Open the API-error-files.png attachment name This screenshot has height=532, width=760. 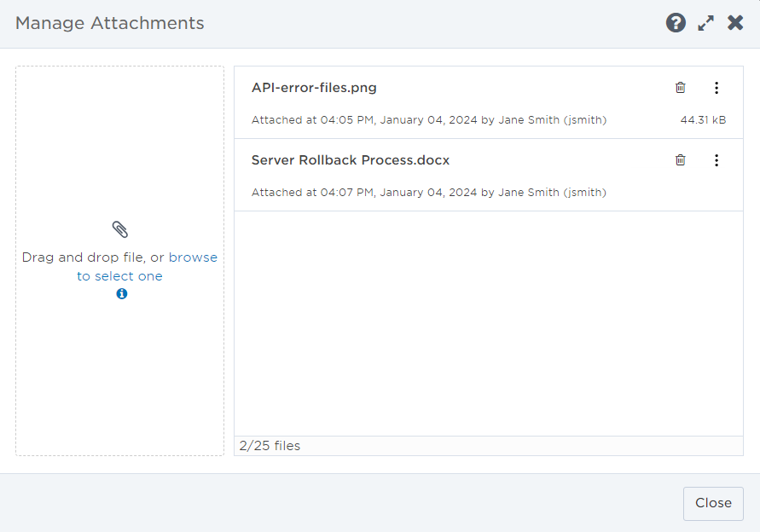[314, 87]
